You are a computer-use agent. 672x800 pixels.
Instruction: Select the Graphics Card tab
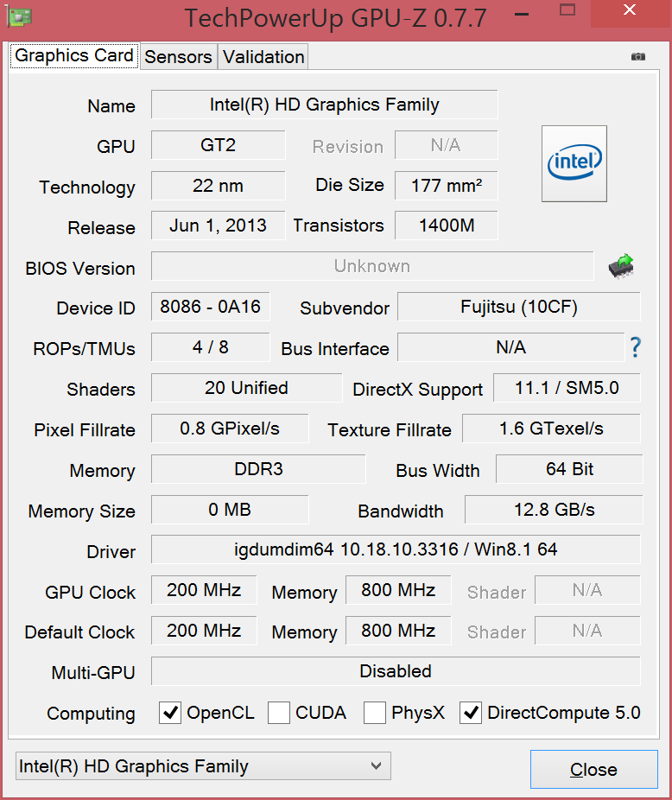[74, 56]
